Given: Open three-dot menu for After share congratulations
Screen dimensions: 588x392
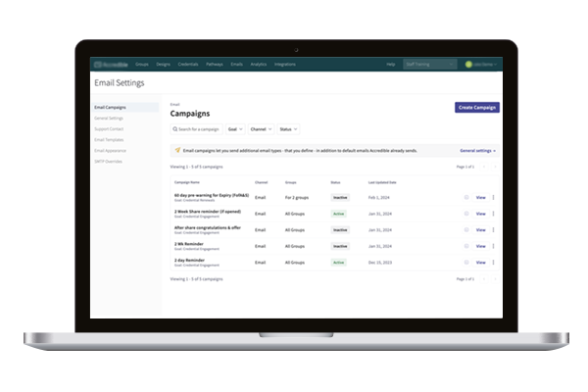Looking at the screenshot, I should click(x=493, y=229).
